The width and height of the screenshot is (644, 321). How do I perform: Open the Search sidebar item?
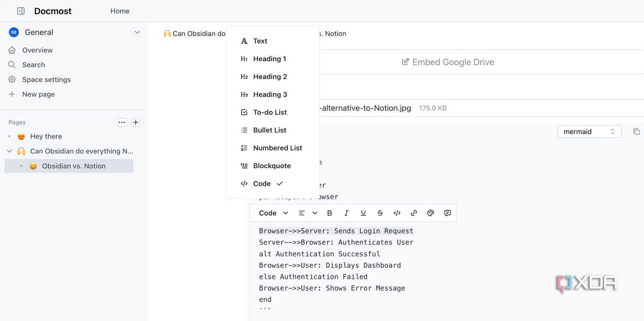[33, 65]
